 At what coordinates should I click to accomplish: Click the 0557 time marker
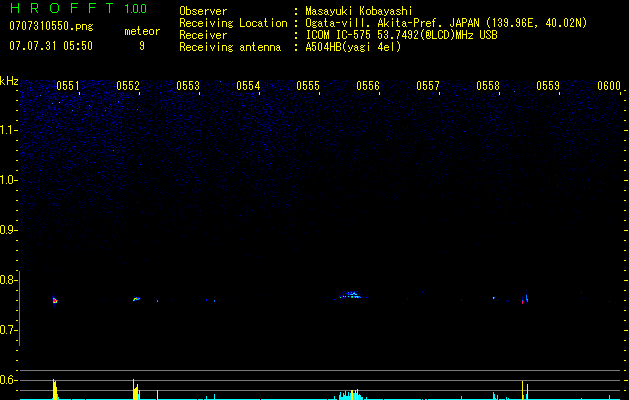point(428,86)
